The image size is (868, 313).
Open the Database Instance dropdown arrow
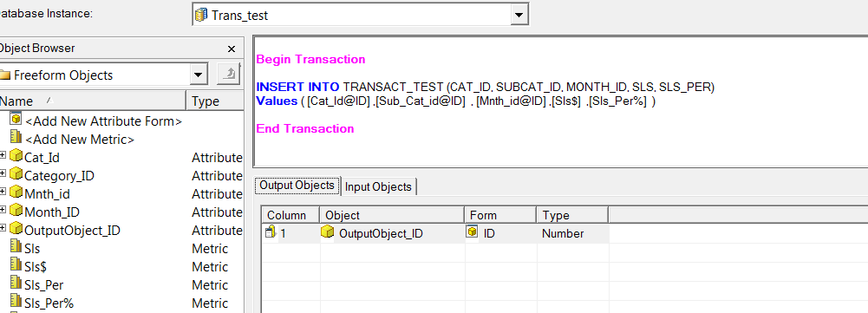coord(519,15)
